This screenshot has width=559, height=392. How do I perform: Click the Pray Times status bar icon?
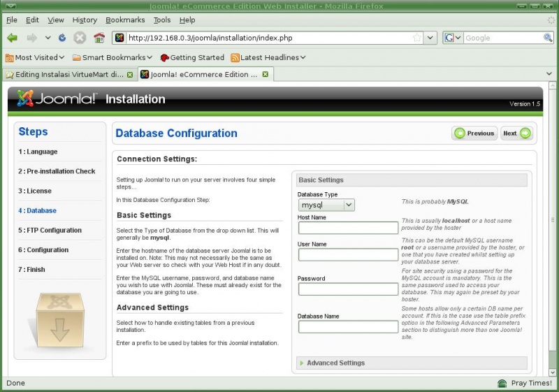(502, 384)
